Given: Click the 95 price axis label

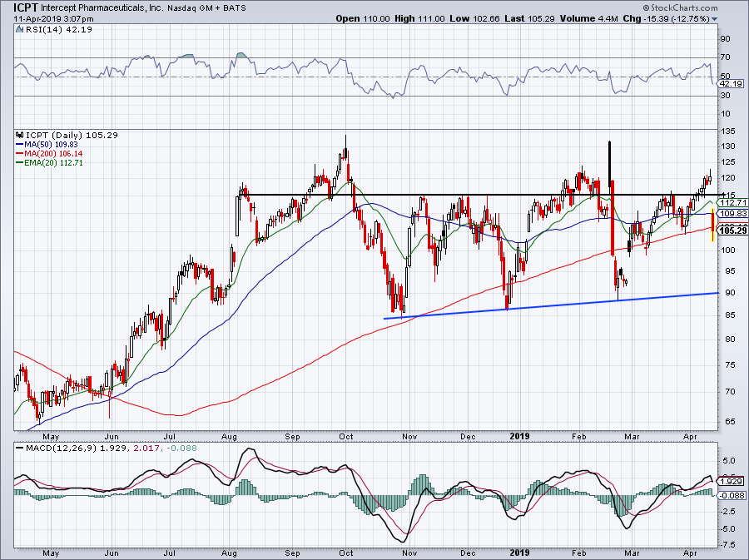Looking at the screenshot, I should pos(731,270).
